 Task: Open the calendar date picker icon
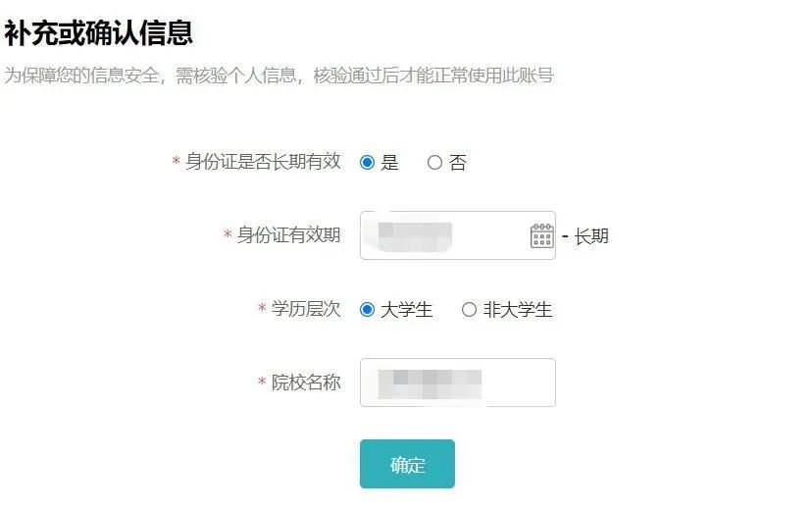(541, 235)
